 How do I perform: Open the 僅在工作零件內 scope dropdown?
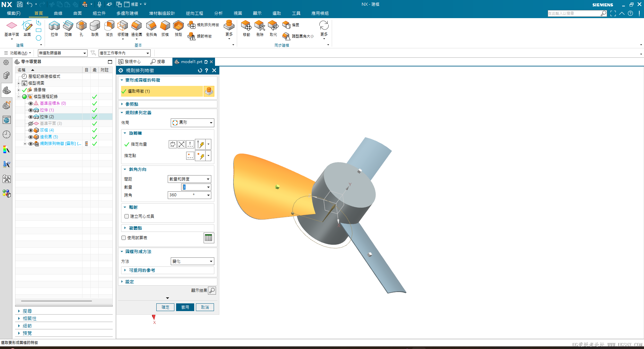(124, 53)
